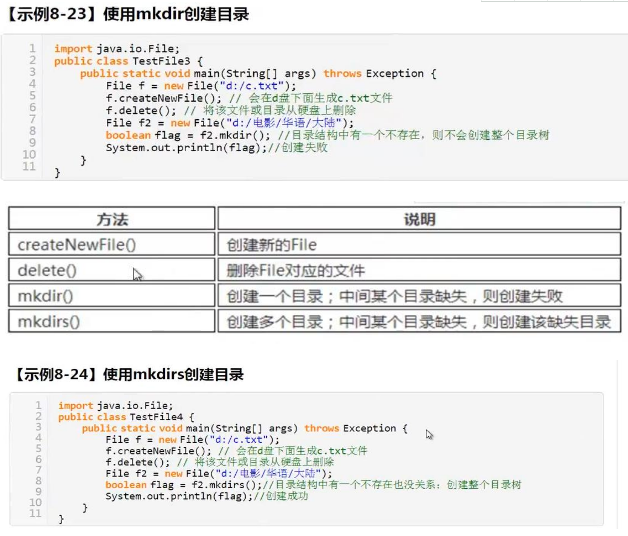Click the description starting 创建多个目录
Viewport: 628px width, 536px height.
(x=419, y=321)
